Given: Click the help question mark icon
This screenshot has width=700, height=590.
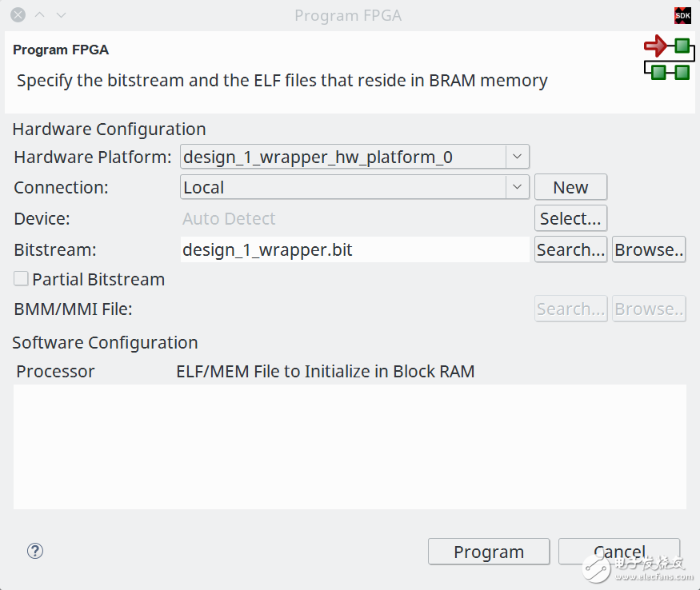Looking at the screenshot, I should coord(35,551).
